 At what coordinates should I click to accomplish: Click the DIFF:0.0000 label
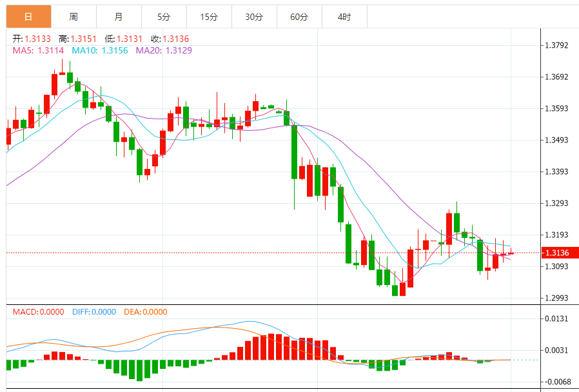[94, 312]
